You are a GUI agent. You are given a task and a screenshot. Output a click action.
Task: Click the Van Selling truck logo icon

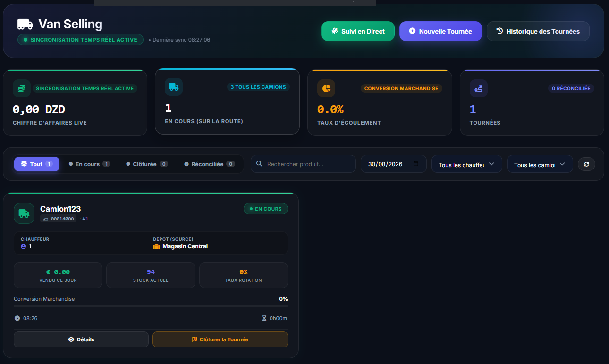coord(25,24)
